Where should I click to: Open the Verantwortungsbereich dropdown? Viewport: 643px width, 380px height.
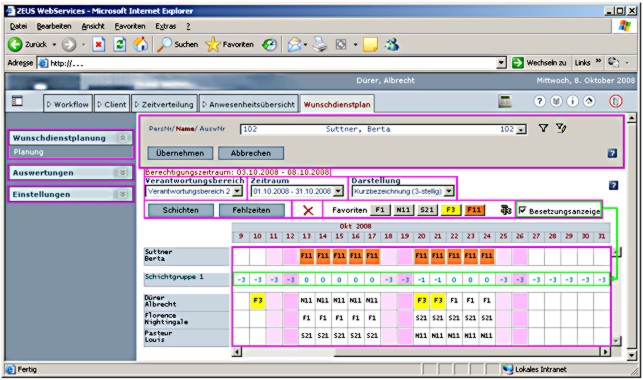point(237,191)
